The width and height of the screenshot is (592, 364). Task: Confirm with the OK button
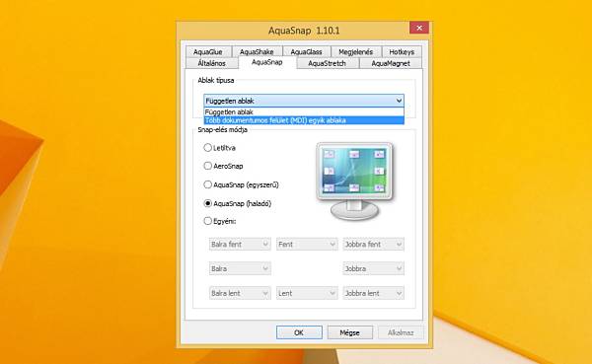coord(299,332)
